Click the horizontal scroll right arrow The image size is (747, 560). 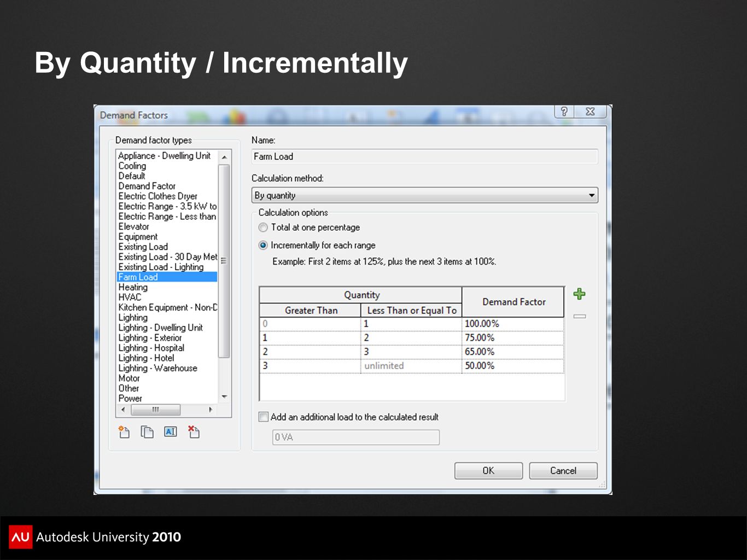(211, 410)
